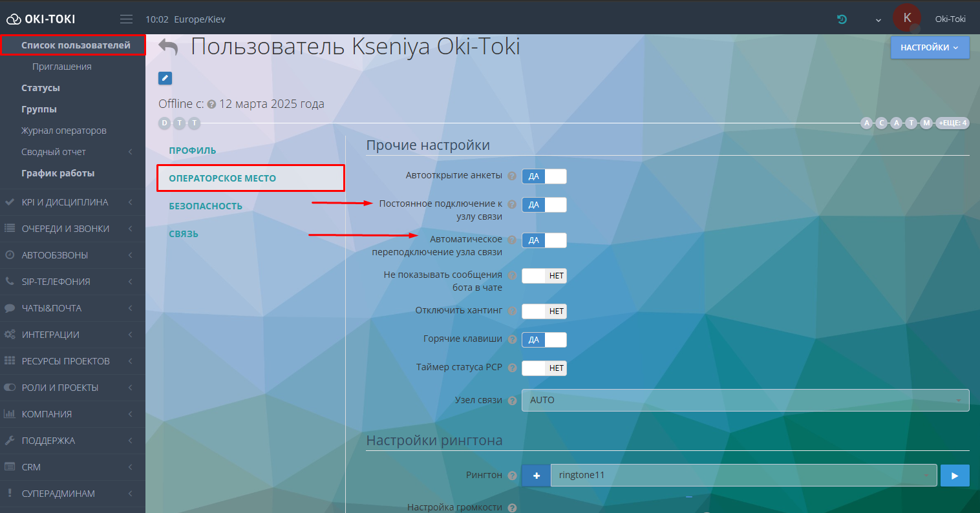980x513 pixels.
Task: Open Список пользователей in sidebar
Action: tap(76, 45)
